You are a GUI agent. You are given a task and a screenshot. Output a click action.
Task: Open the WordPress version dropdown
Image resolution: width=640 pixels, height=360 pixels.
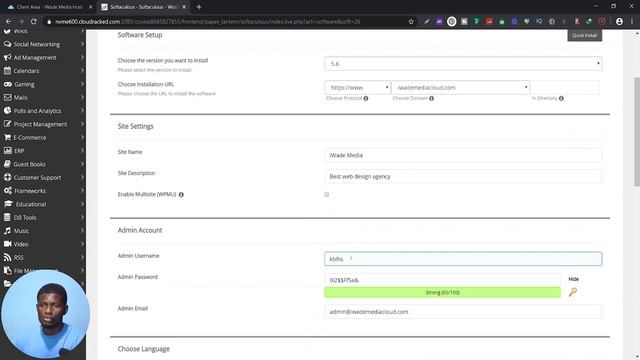[x=463, y=64]
